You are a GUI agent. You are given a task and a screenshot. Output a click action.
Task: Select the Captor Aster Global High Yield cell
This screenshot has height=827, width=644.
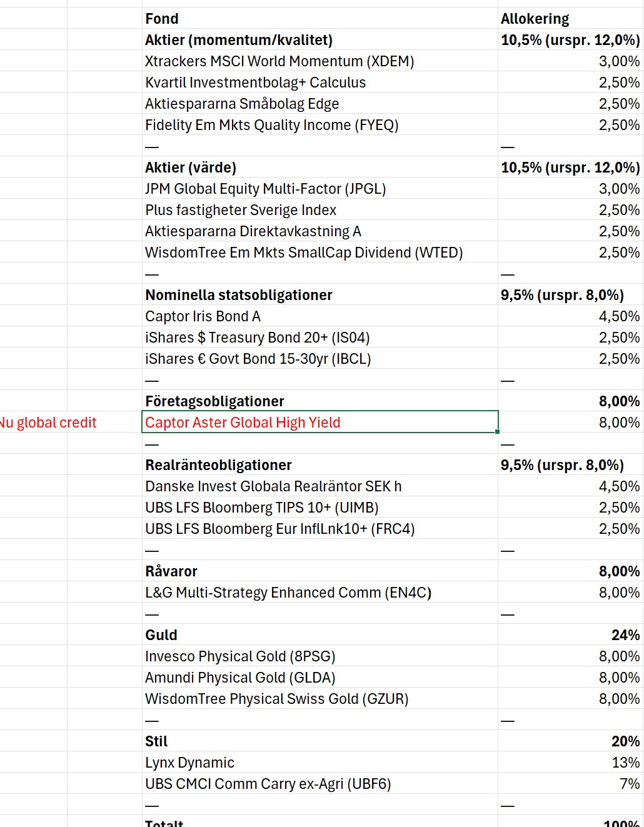point(243,423)
